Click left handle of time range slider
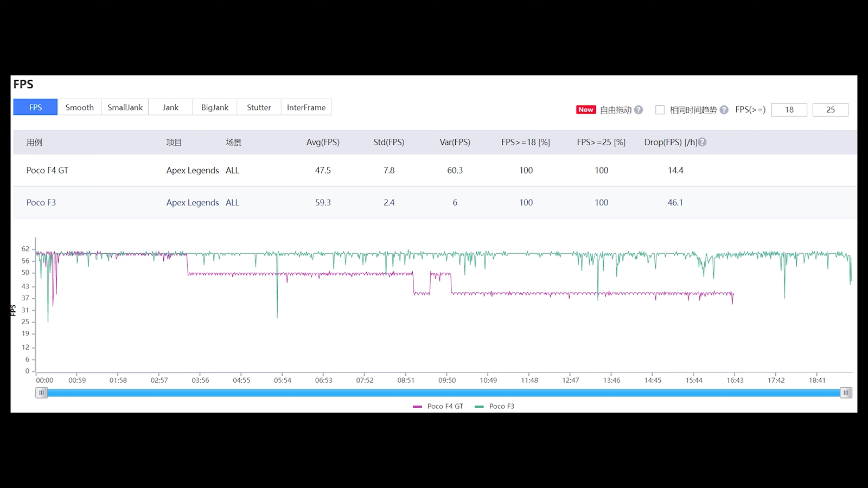 pos(41,393)
